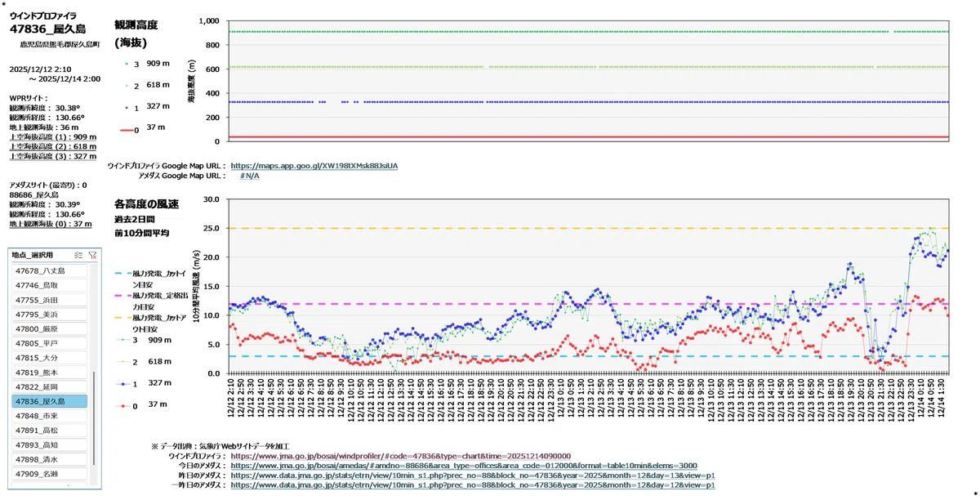
Task: Select slicer item 47755_浜田
Action: pyautogui.click(x=49, y=300)
